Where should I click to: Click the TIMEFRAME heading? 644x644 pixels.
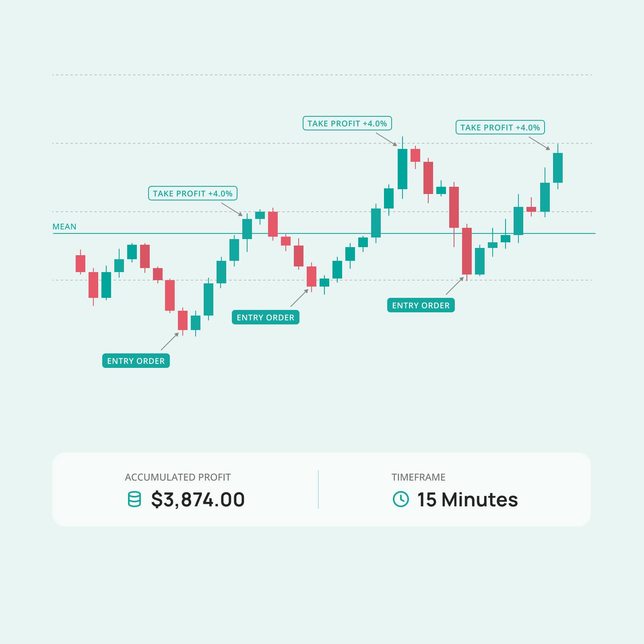[x=418, y=477]
